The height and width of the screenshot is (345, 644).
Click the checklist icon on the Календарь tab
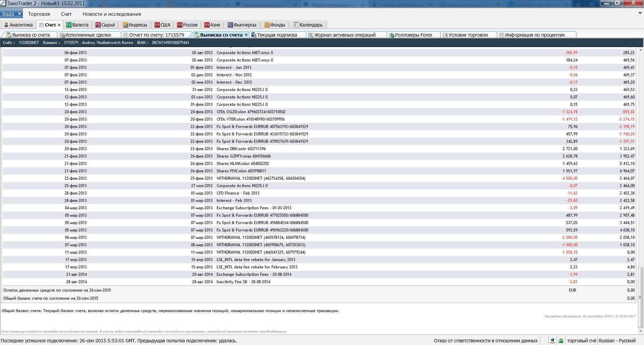tap(296, 25)
